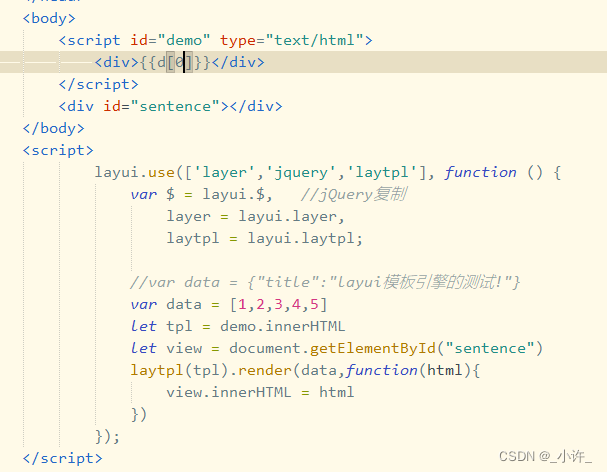This screenshot has width=607, height=472.
Task: Click the layer = layui.layer line
Action: point(255,216)
